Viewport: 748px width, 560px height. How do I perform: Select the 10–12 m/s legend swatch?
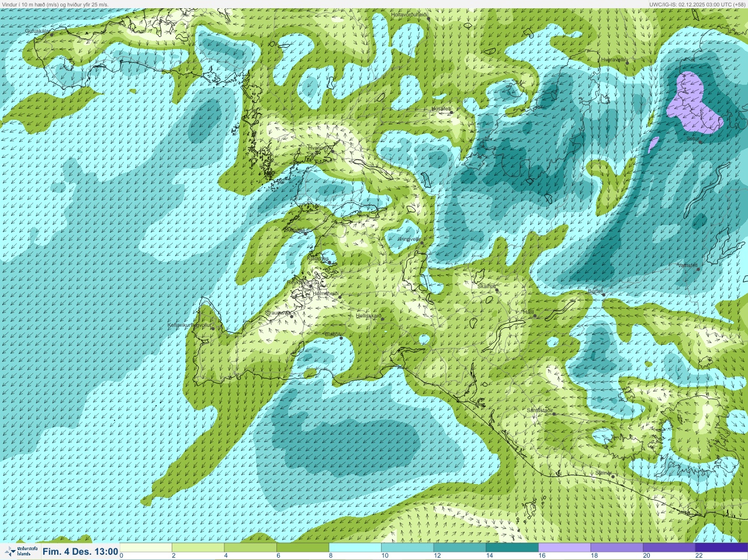[407, 548]
